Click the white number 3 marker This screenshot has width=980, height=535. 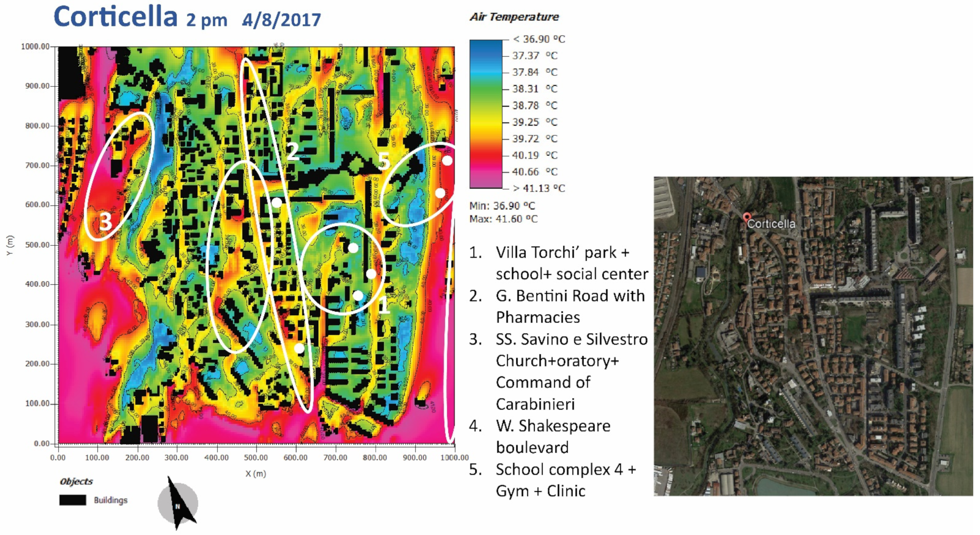tap(105, 222)
